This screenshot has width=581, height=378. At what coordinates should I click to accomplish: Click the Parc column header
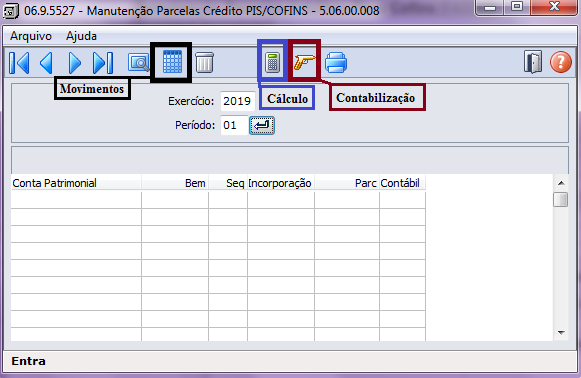click(347, 183)
